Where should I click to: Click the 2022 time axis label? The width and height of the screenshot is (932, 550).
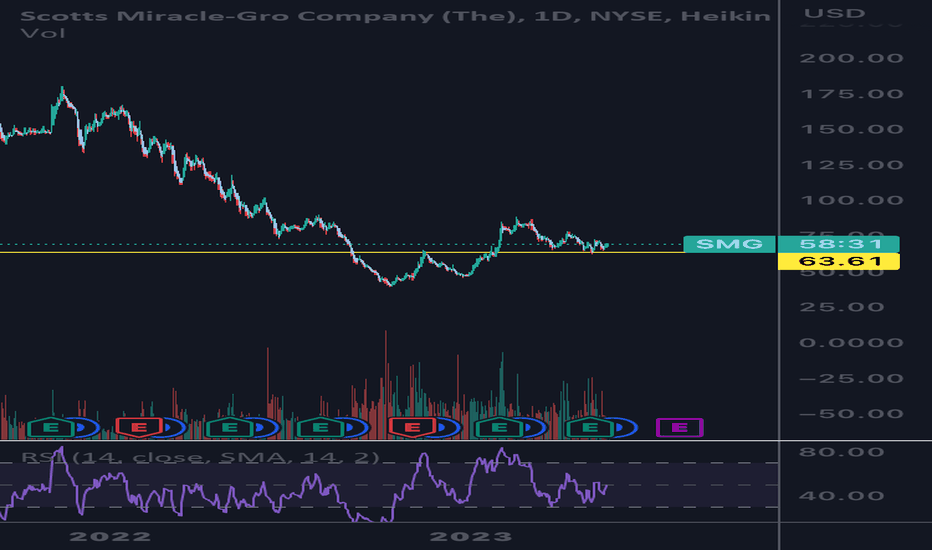coord(110,537)
